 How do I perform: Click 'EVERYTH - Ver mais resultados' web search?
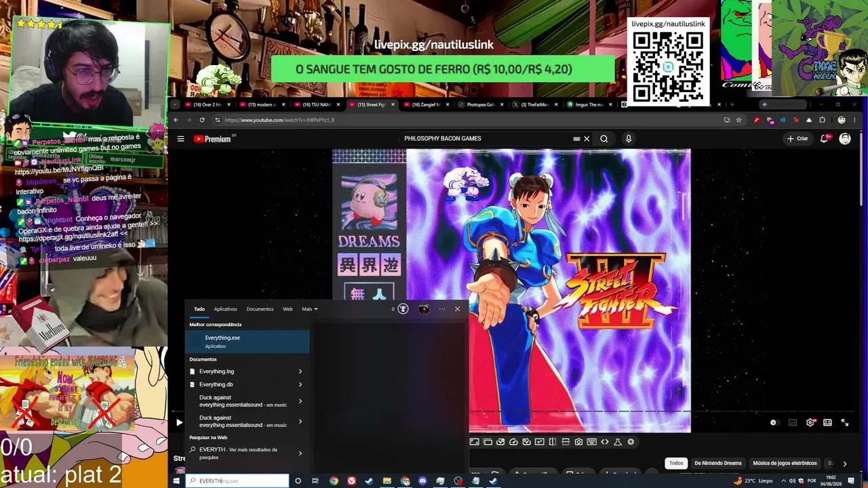coord(238,453)
